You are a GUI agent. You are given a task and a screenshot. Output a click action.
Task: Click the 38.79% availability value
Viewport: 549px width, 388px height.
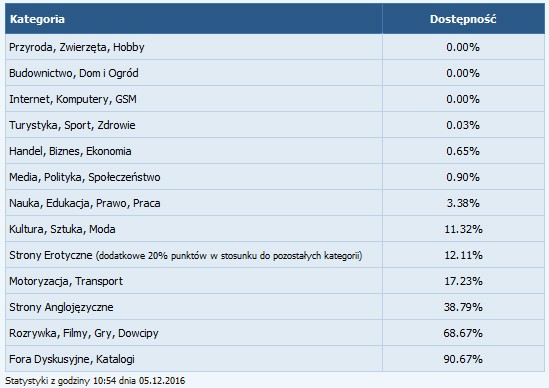click(x=463, y=307)
